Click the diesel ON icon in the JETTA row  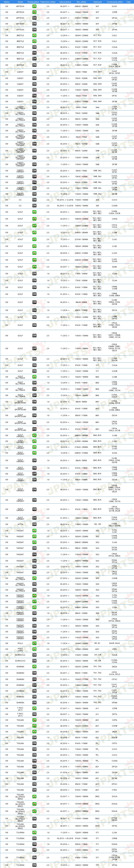click(x=34, y=524)
